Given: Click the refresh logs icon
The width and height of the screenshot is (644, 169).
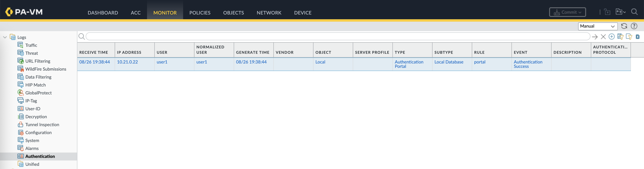Looking at the screenshot, I should (624, 26).
